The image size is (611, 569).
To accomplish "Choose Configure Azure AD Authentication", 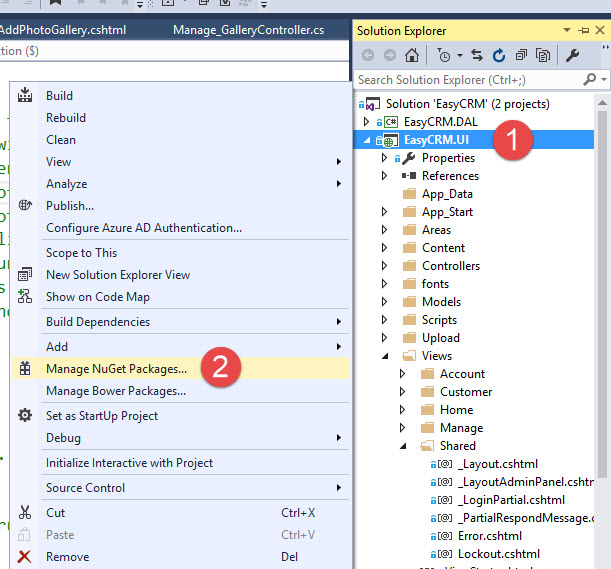I will pyautogui.click(x=182, y=228).
